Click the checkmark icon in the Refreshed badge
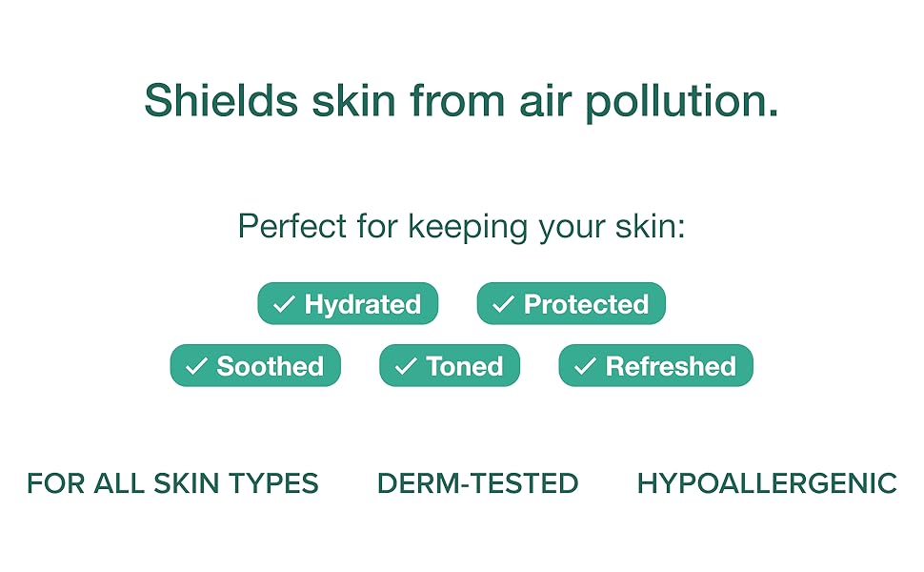 585,366
